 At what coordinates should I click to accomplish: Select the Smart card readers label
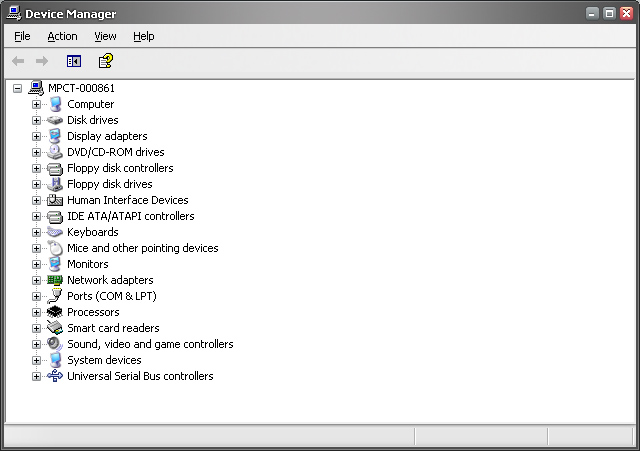[x=113, y=328]
